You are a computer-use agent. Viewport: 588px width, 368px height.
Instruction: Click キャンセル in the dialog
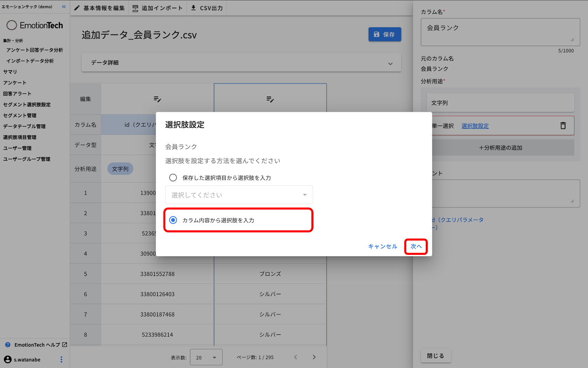382,246
